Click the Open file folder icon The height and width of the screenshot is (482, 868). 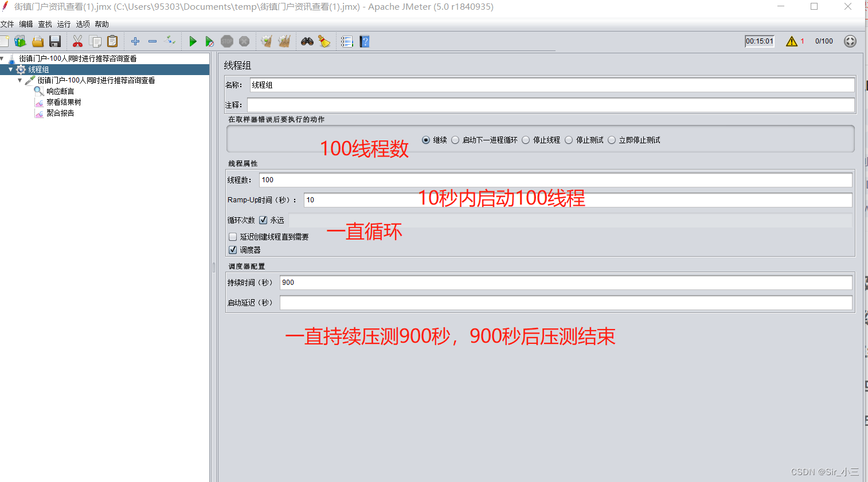[x=38, y=41]
